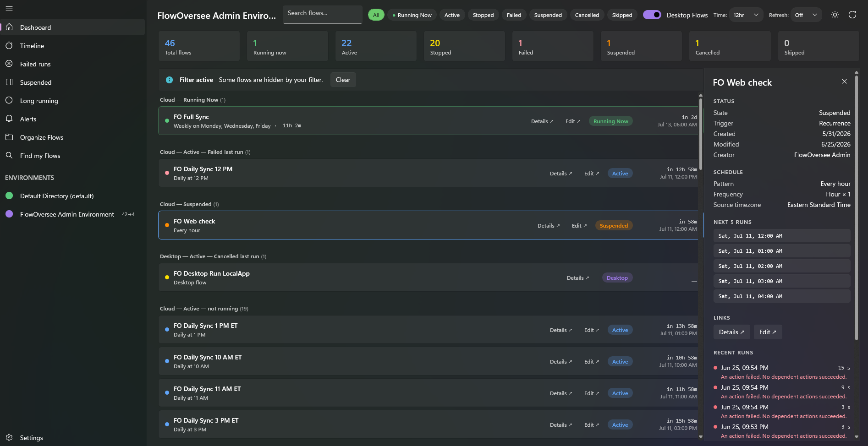Collapse Desktop — Active — Cancelled last run group
The image size is (868, 446).
213,256
